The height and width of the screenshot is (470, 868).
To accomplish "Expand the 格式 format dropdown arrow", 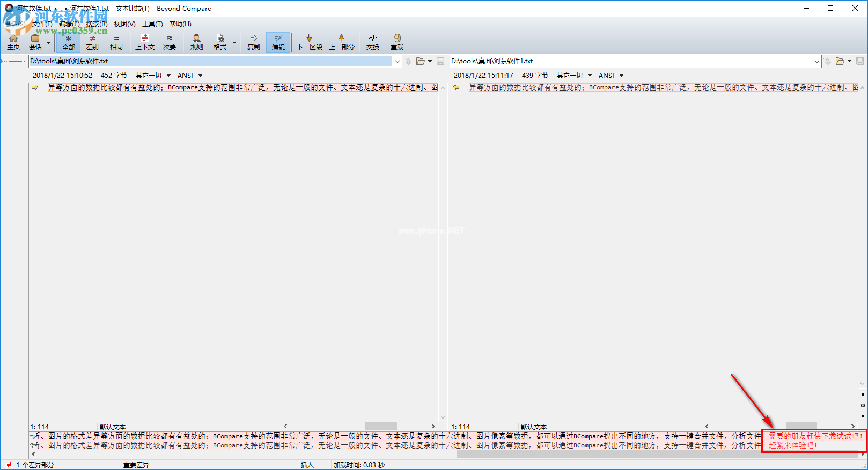I will 234,42.
